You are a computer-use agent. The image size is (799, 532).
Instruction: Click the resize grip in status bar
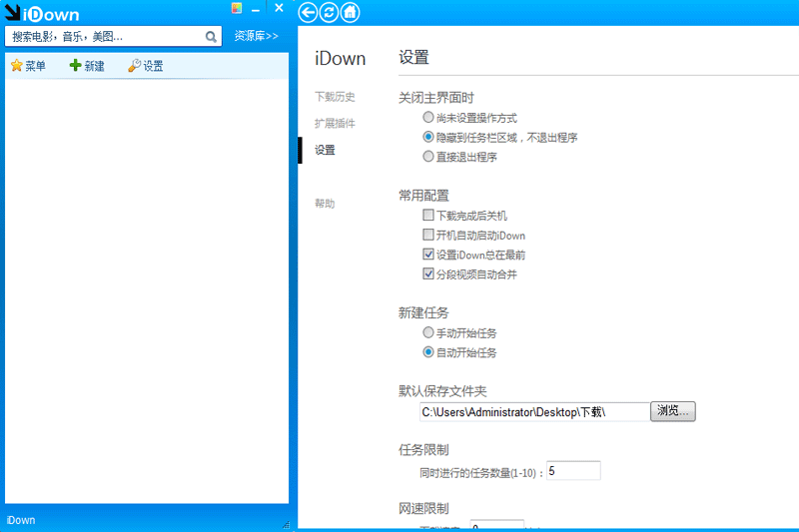286,525
